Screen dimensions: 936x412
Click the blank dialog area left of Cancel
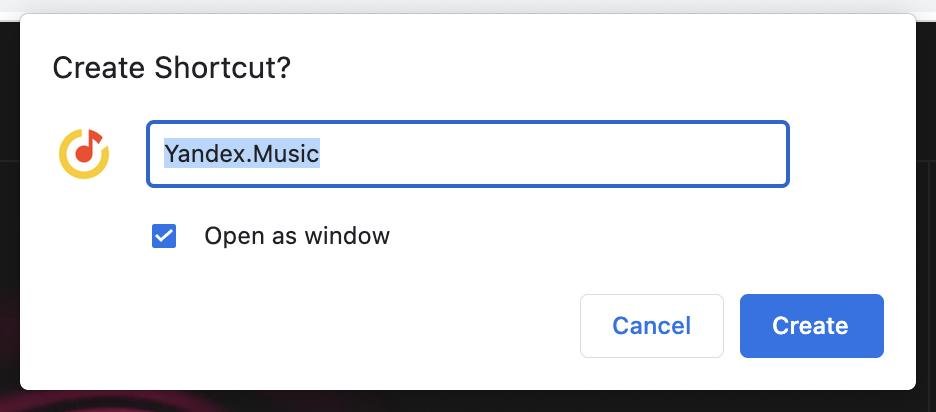pyautogui.click(x=300, y=326)
